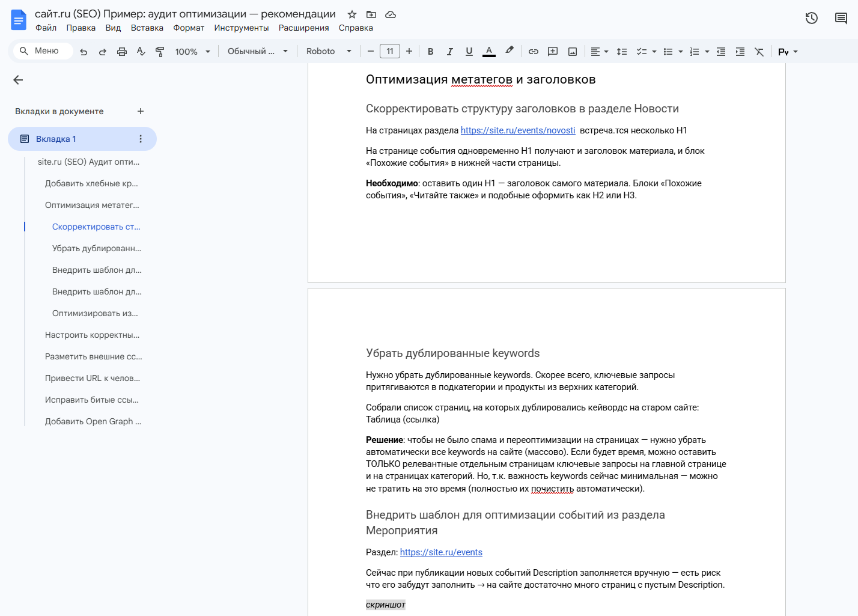
Task: Click the insert image icon
Action: click(573, 52)
